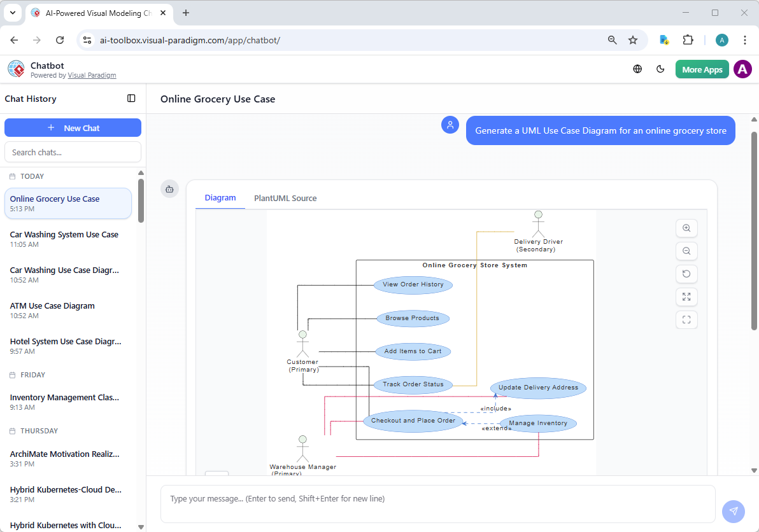
Task: Open the Visual Paradigm link
Action: tap(92, 75)
